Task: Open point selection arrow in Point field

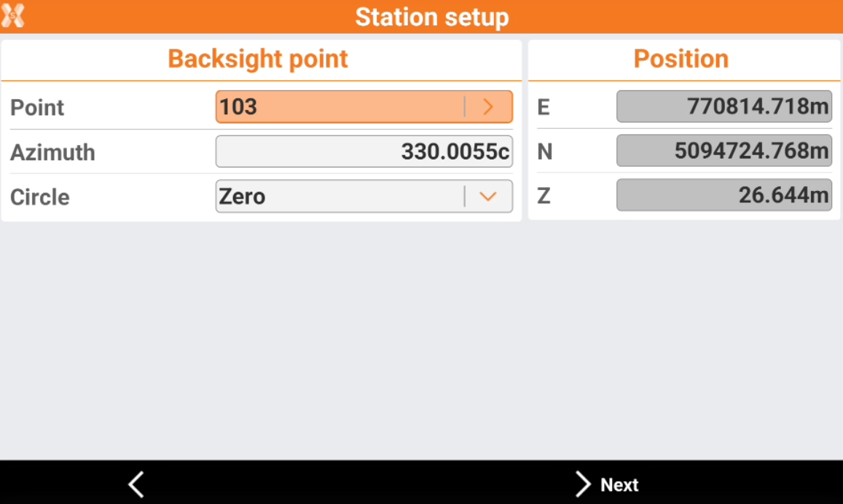Action: coord(488,107)
